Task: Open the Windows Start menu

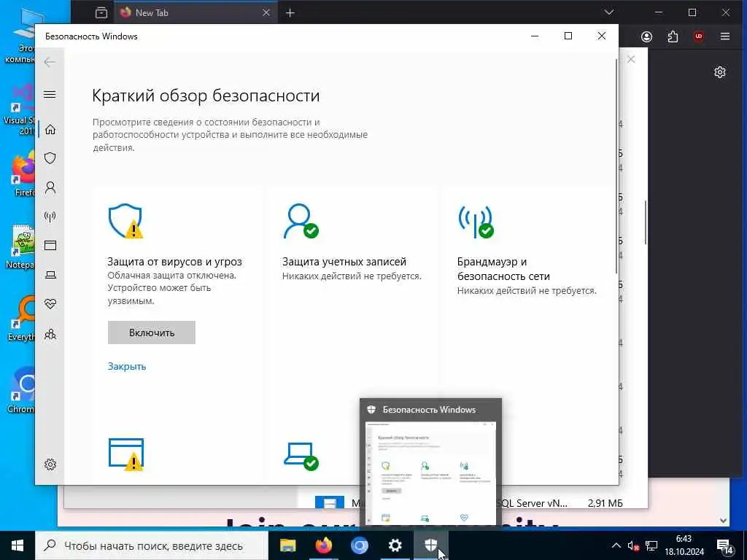Action: coord(18,545)
